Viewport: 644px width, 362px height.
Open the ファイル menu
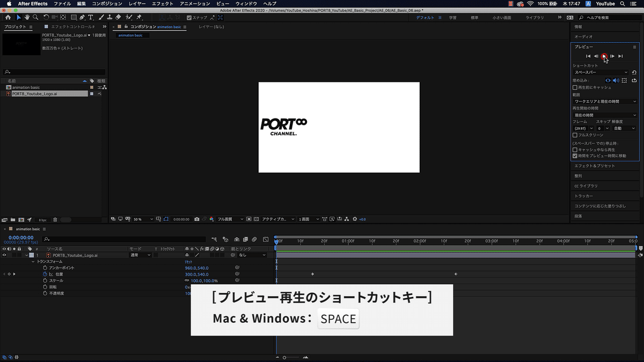62,4
